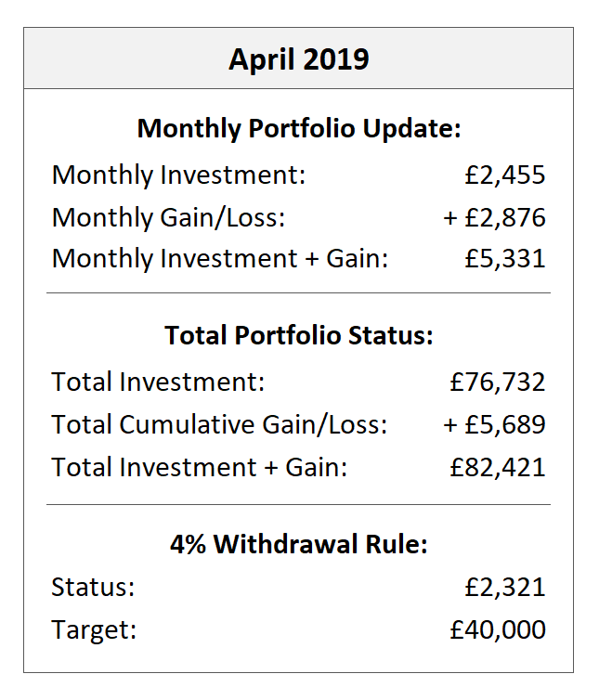Click the Target label
Viewport: 599px width, 700px height.
[94, 630]
